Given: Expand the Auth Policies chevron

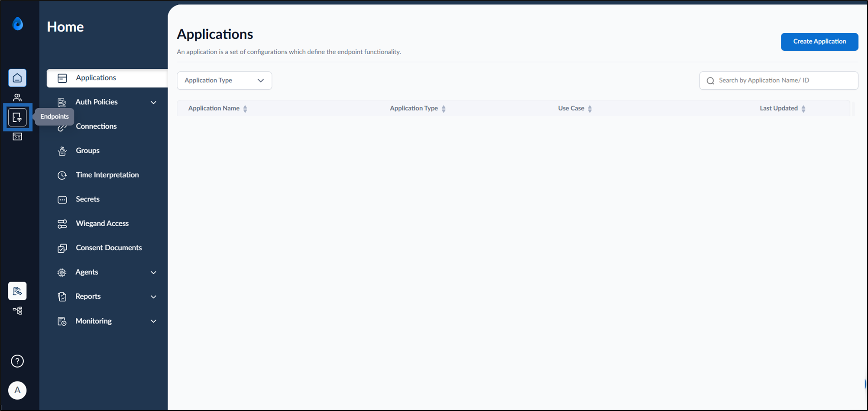Looking at the screenshot, I should (153, 102).
